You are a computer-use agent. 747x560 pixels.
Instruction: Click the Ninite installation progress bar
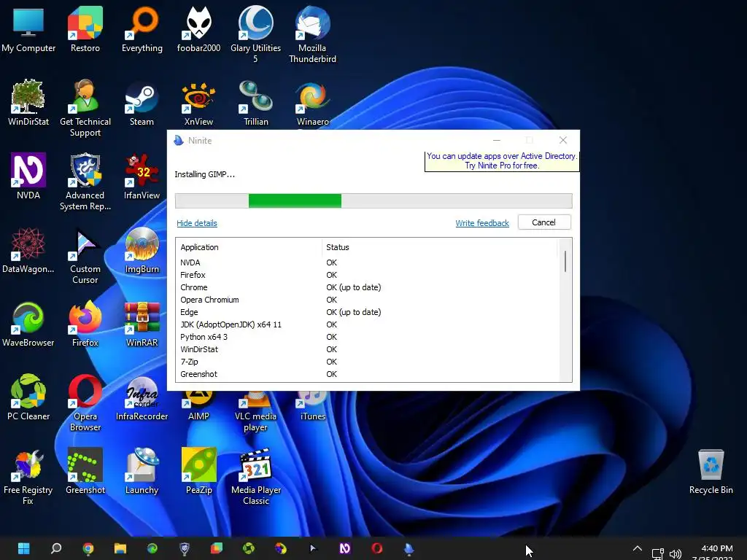point(373,201)
